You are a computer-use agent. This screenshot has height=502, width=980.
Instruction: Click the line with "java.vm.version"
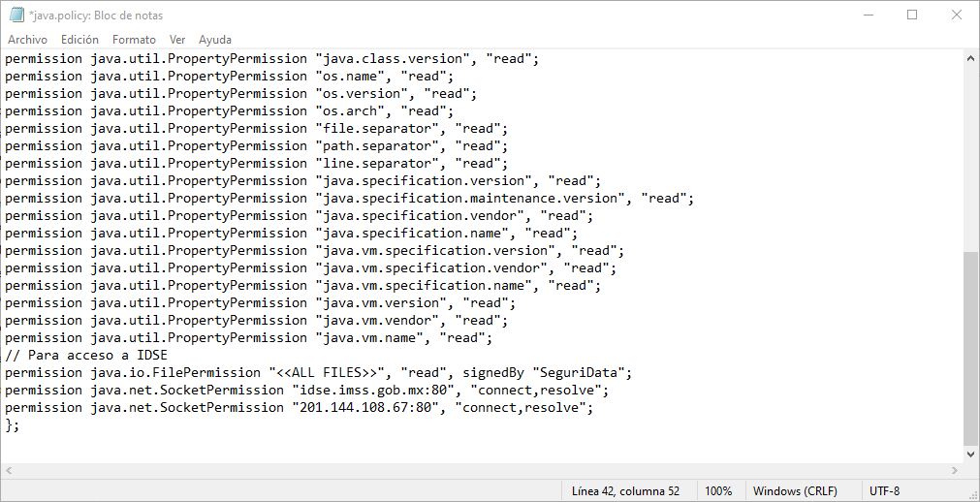pyautogui.click(x=261, y=304)
